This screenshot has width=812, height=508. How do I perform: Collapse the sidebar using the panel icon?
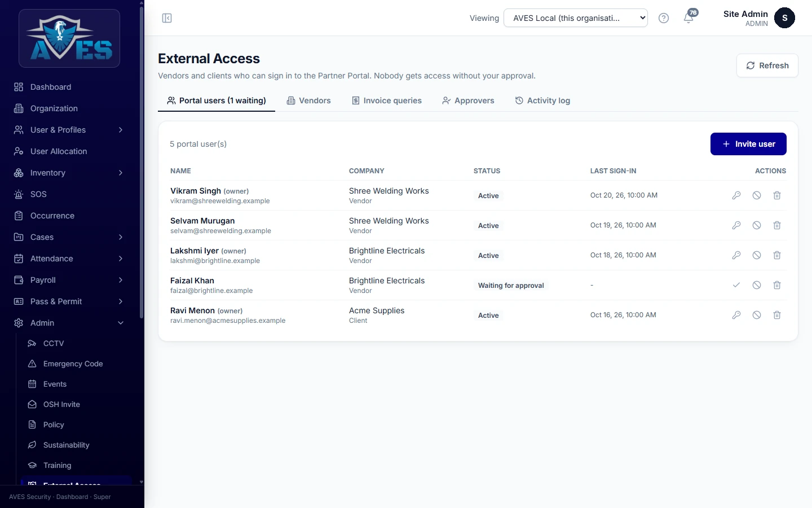167,18
